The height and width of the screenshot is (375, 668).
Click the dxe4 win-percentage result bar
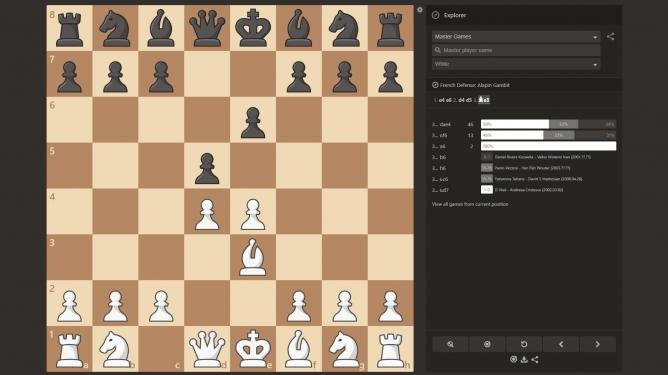click(548, 124)
